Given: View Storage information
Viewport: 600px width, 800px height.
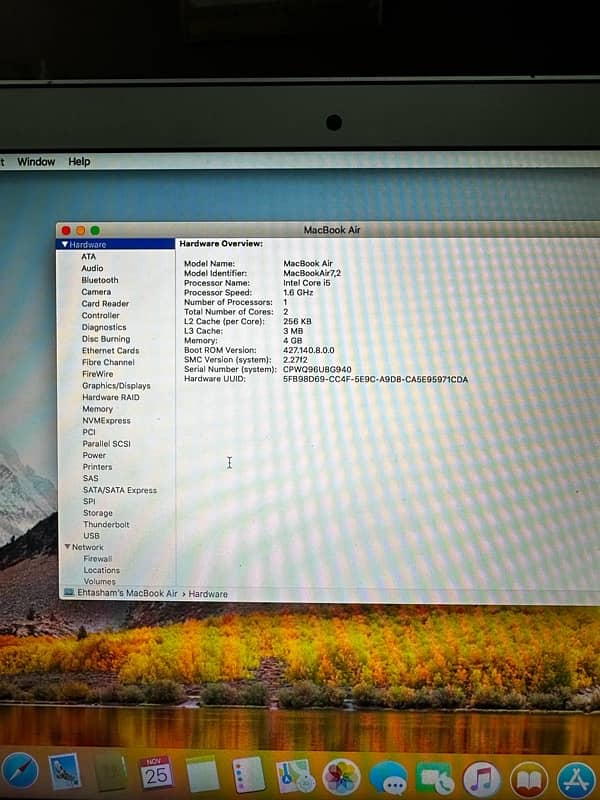Looking at the screenshot, I should tap(98, 513).
